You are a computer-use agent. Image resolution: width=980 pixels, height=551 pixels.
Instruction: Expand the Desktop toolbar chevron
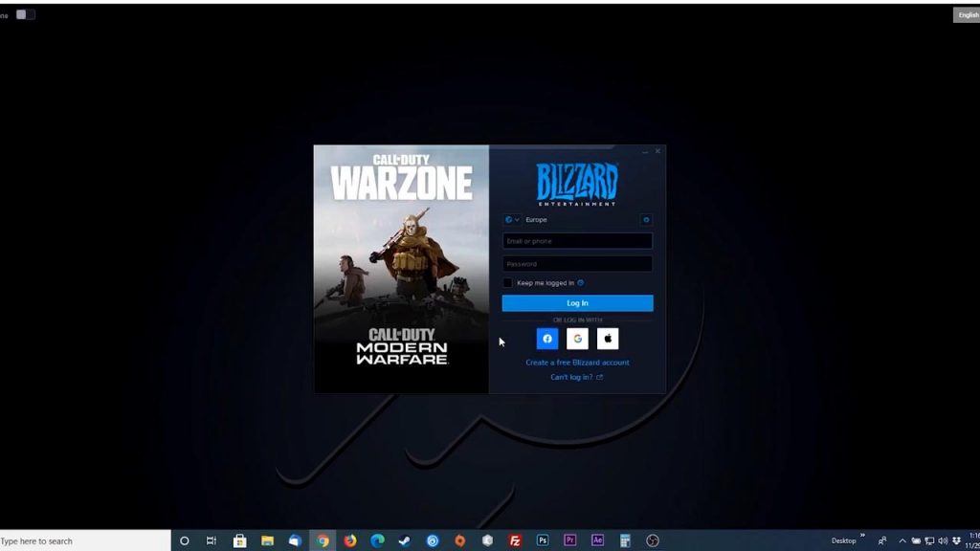pyautogui.click(x=862, y=536)
